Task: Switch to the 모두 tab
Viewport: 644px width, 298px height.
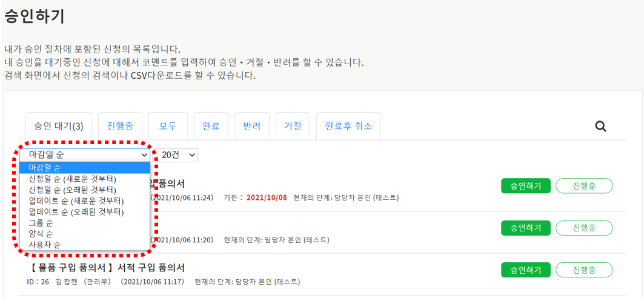Action: tap(168, 127)
